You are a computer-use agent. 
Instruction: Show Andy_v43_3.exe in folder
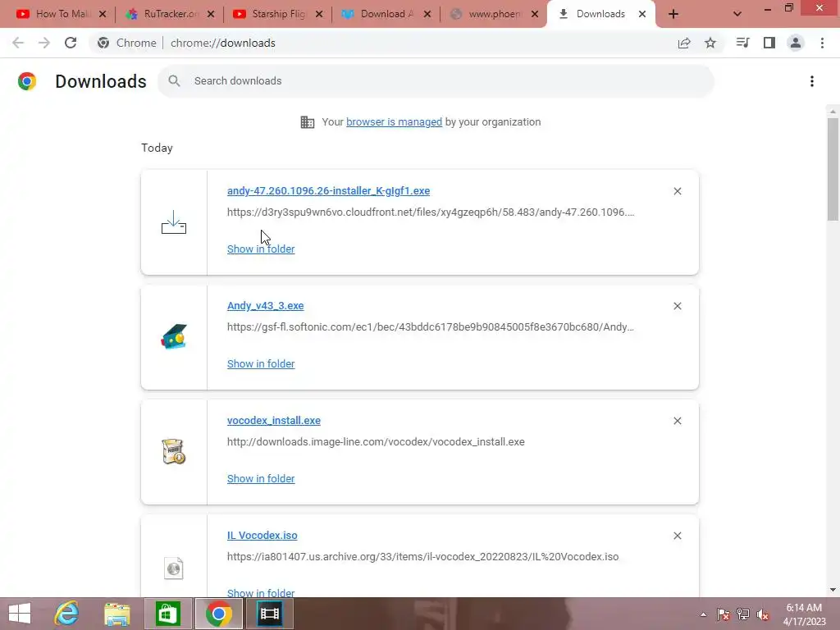pyautogui.click(x=261, y=363)
